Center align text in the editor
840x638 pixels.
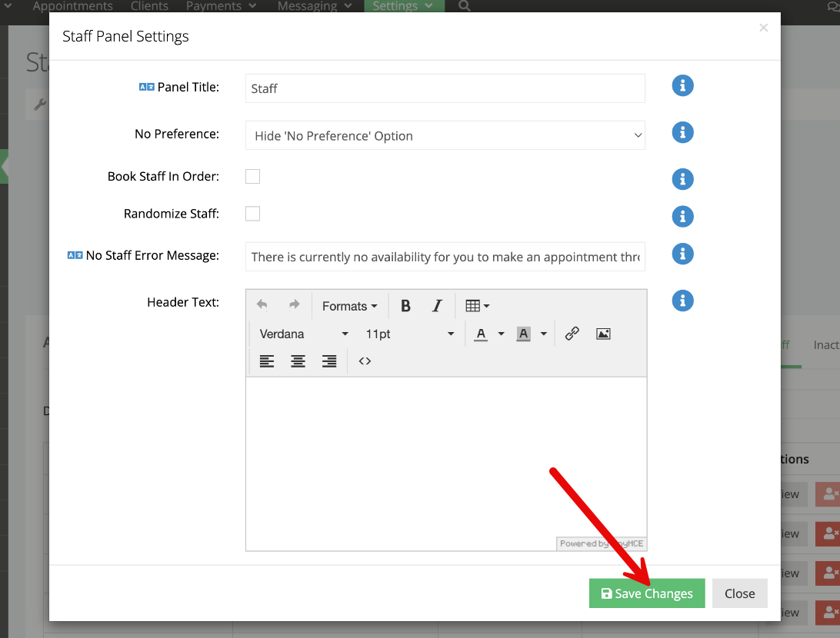coord(298,361)
